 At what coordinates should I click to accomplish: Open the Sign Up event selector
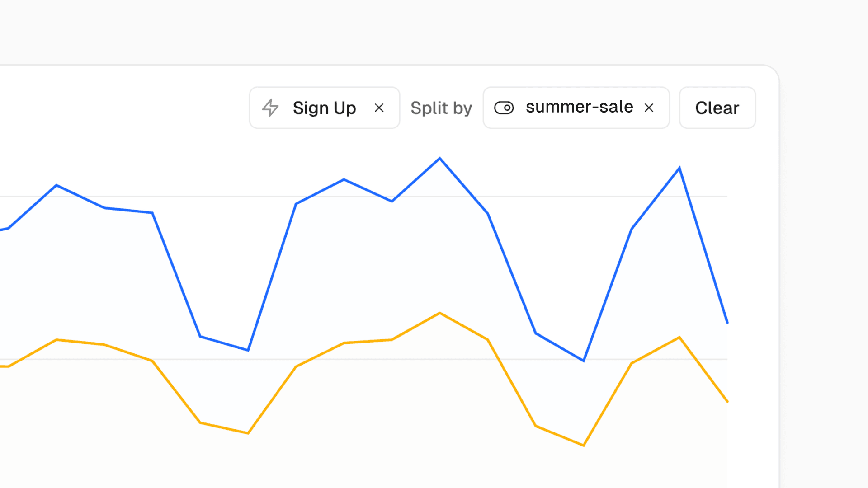point(324,108)
